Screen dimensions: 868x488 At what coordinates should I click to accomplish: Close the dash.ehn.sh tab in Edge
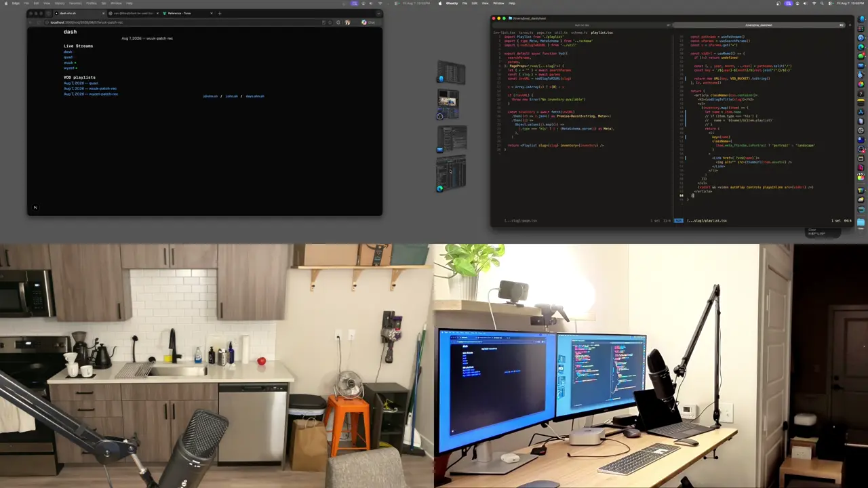[104, 14]
